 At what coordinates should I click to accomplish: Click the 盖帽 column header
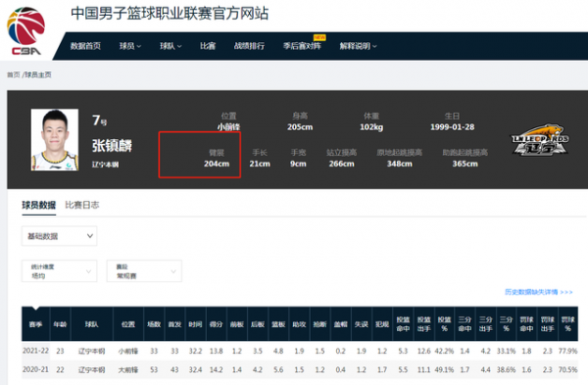(x=340, y=324)
